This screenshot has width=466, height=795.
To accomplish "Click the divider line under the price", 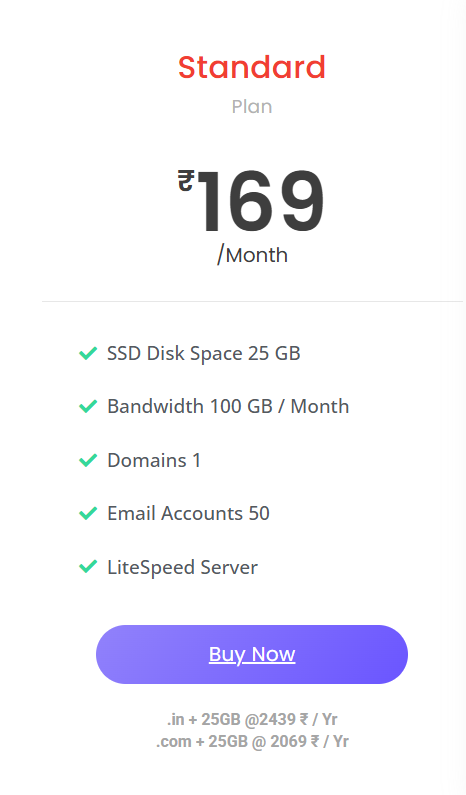I will [x=252, y=302].
